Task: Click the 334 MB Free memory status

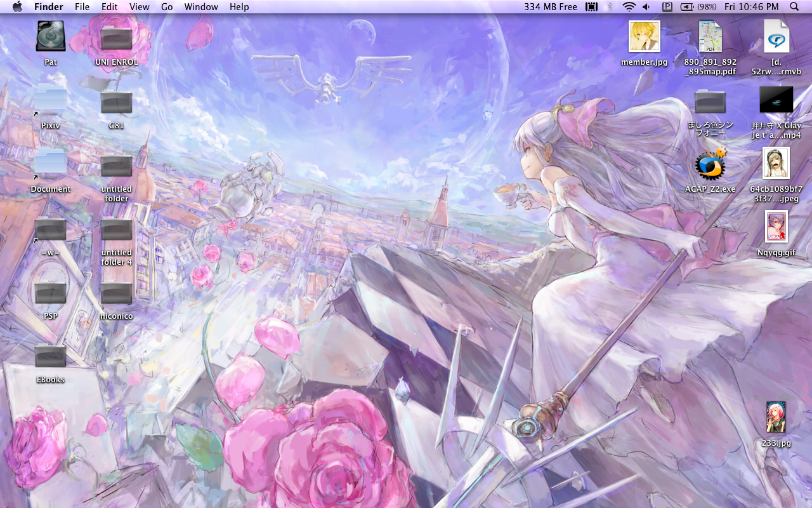Action: pyautogui.click(x=551, y=7)
